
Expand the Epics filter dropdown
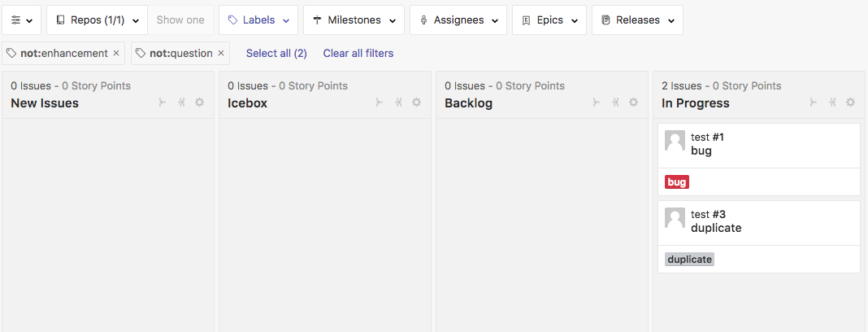click(x=549, y=20)
